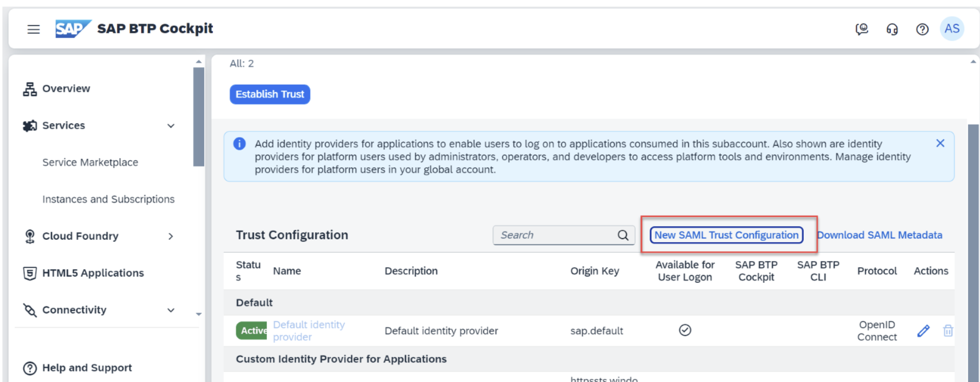
Task: Click the Trust Configuration table title
Action: pos(292,235)
